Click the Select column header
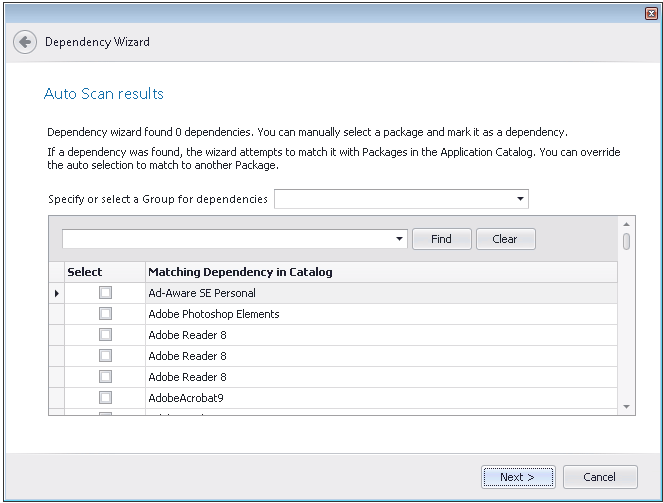The height and width of the screenshot is (503, 663). (85, 272)
